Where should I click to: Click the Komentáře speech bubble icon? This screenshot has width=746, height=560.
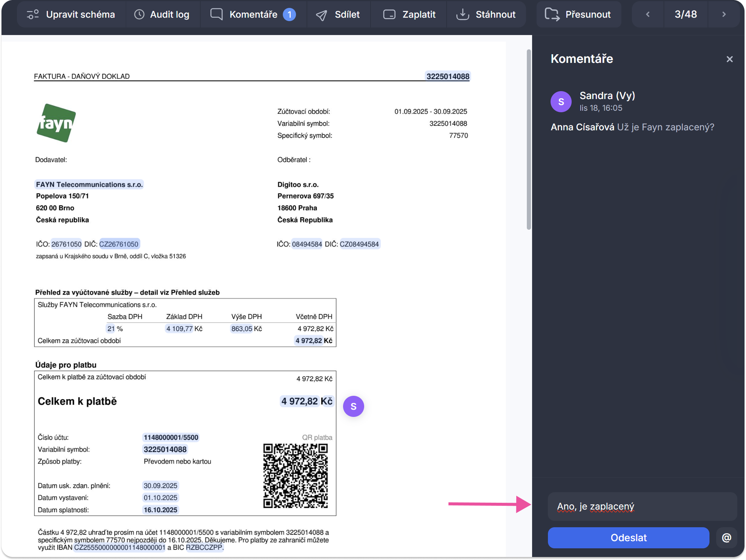point(217,14)
